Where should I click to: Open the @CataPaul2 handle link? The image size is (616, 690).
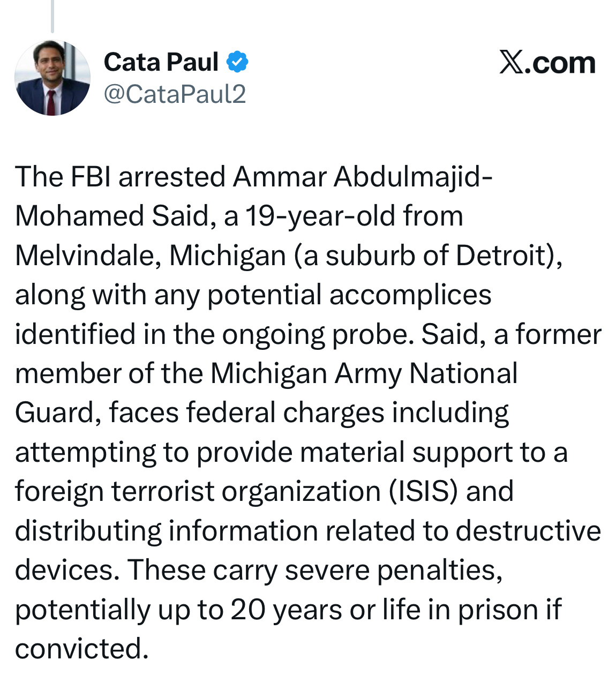click(x=175, y=94)
